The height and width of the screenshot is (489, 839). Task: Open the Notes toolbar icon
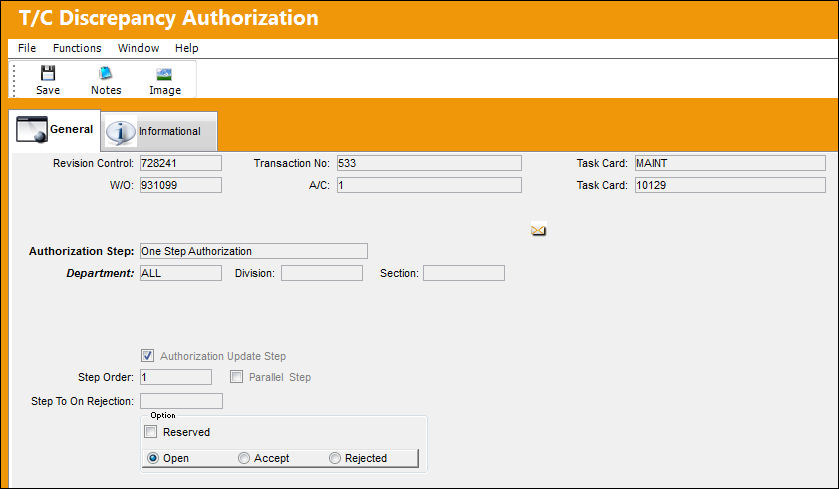click(x=106, y=73)
